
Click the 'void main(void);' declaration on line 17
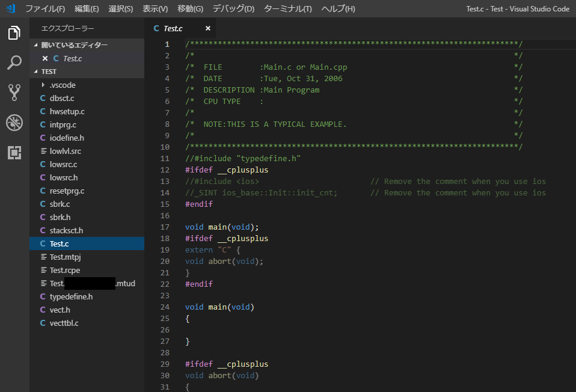click(x=222, y=227)
